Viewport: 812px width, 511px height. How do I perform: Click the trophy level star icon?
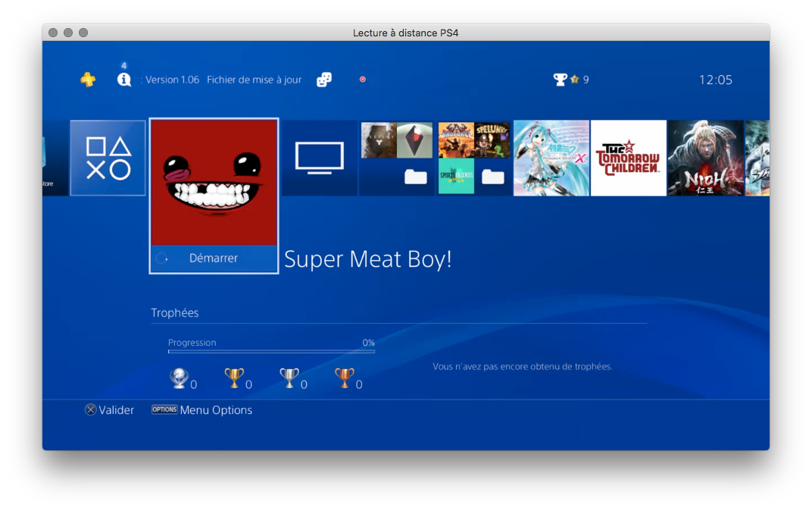click(574, 80)
